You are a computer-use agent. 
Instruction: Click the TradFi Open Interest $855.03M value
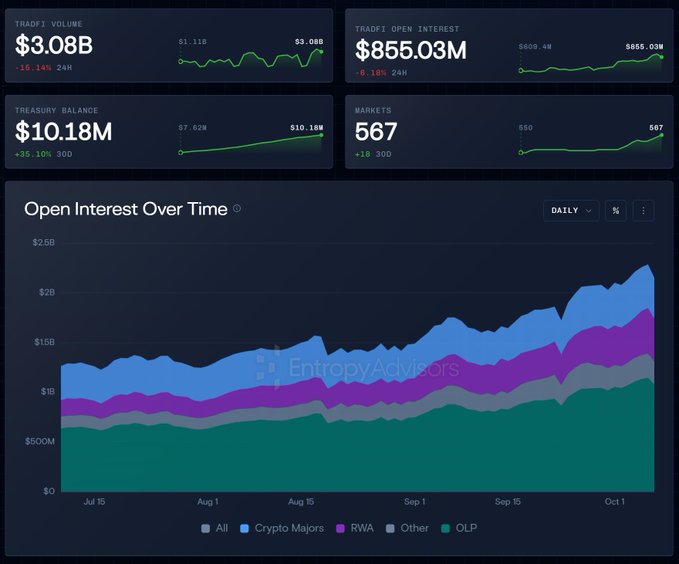pos(411,50)
